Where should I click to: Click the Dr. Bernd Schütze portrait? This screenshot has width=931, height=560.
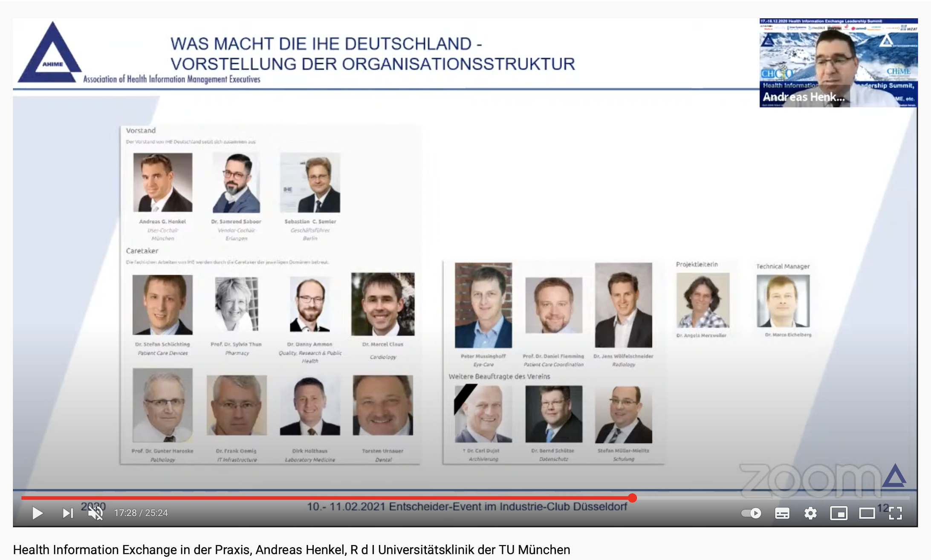(x=554, y=414)
